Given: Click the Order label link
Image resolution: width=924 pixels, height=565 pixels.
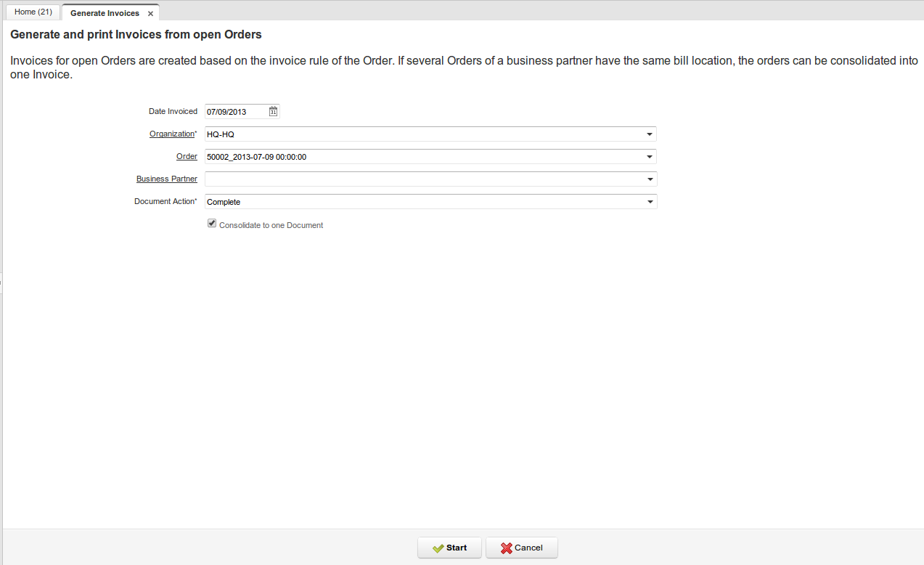Looking at the screenshot, I should (187, 156).
